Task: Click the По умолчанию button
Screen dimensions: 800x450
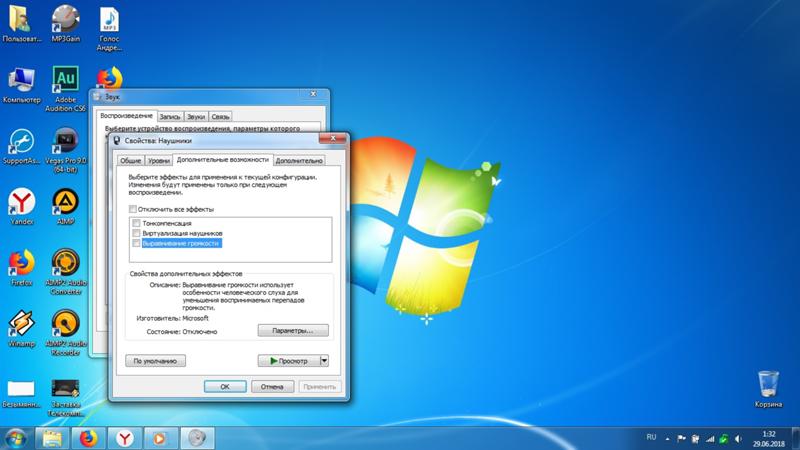Action: [156, 361]
